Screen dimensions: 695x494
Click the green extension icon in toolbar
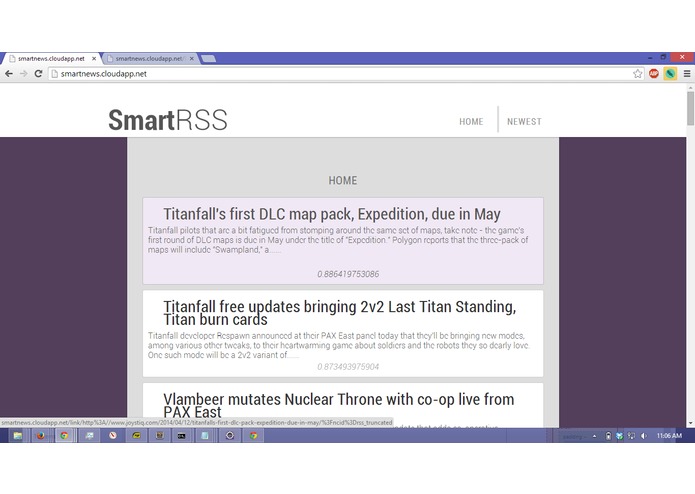click(x=670, y=74)
